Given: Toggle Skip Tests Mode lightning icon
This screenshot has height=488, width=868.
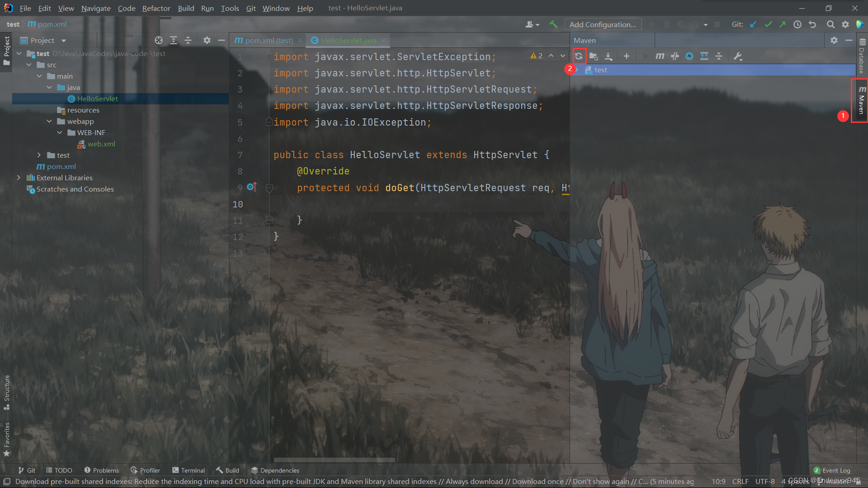Looking at the screenshot, I should coord(689,56).
